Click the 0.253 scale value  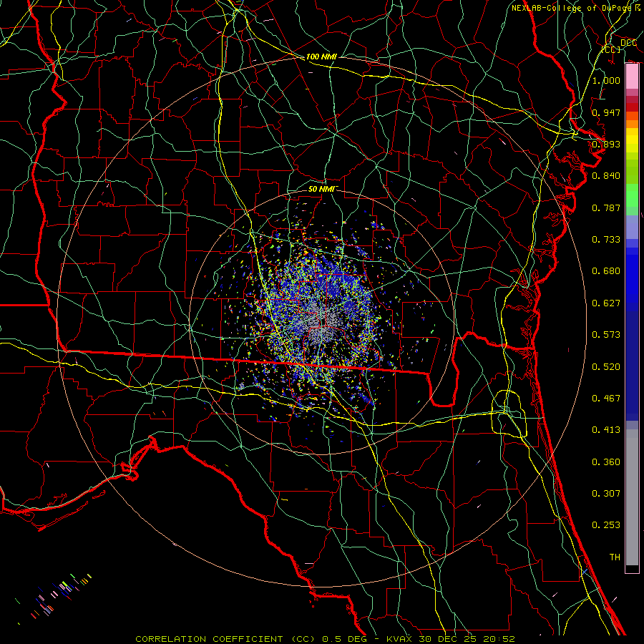pos(606,525)
